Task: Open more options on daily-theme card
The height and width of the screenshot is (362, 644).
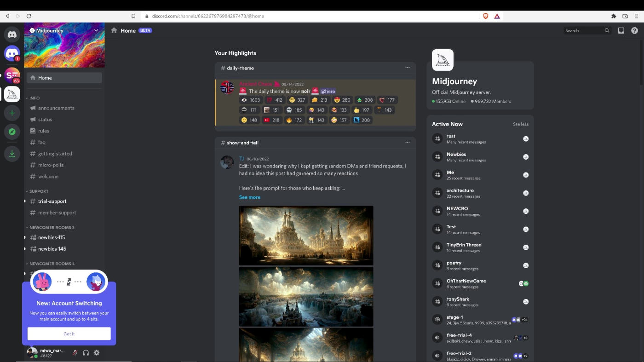Action: pos(407,68)
